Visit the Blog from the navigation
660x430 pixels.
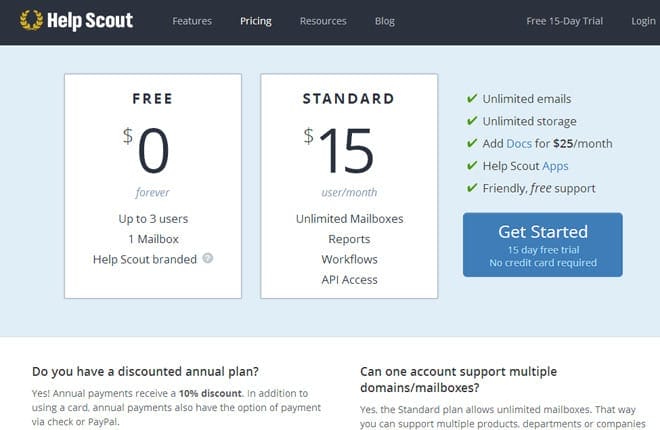click(x=384, y=21)
